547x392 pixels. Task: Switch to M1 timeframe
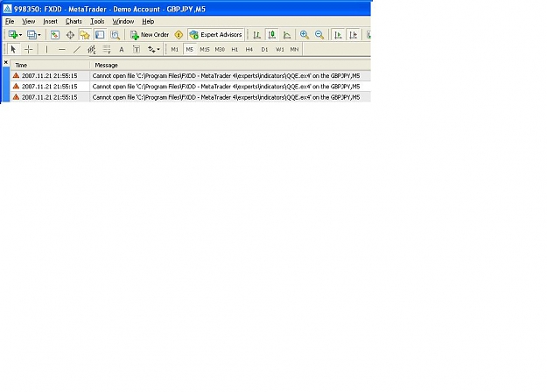[x=174, y=50]
